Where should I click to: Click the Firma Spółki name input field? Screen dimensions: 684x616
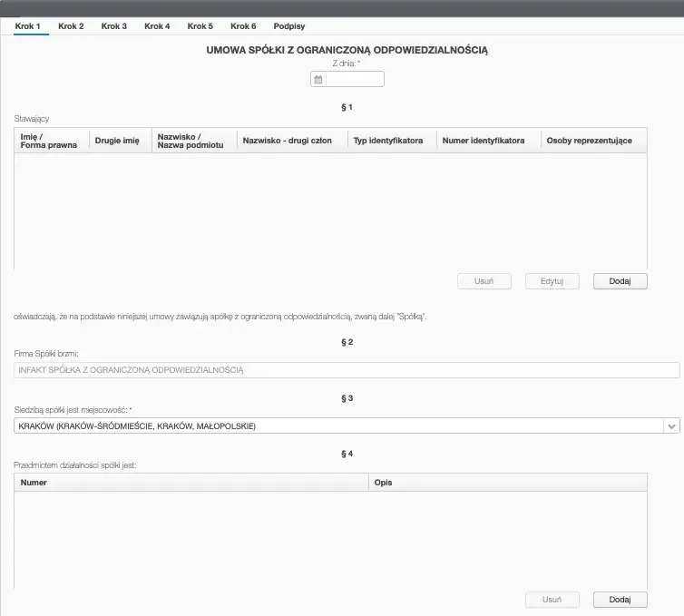[347, 370]
